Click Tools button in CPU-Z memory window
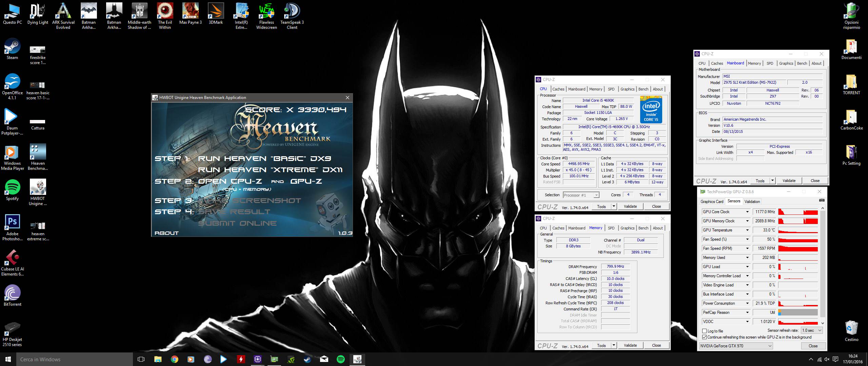This screenshot has width=868, height=366. (x=601, y=345)
